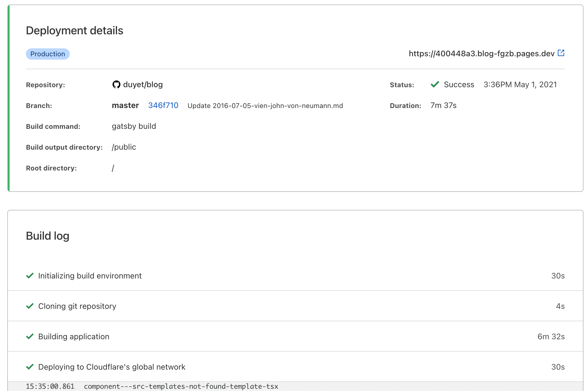The height and width of the screenshot is (391, 588).
Task: Click the checkmark for Initializing build environment
Action: point(30,276)
